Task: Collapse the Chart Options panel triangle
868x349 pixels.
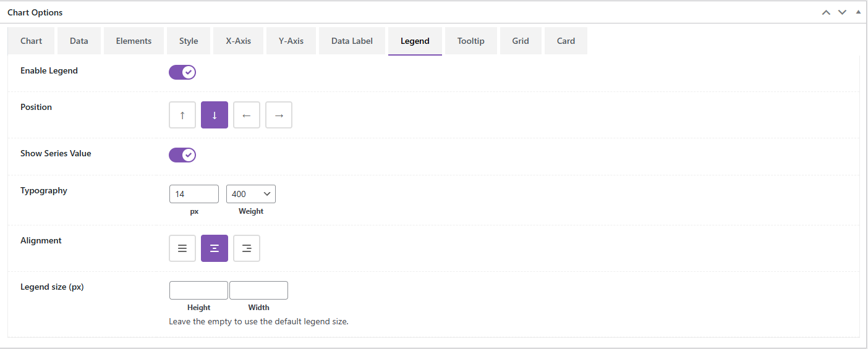Action: tap(858, 12)
